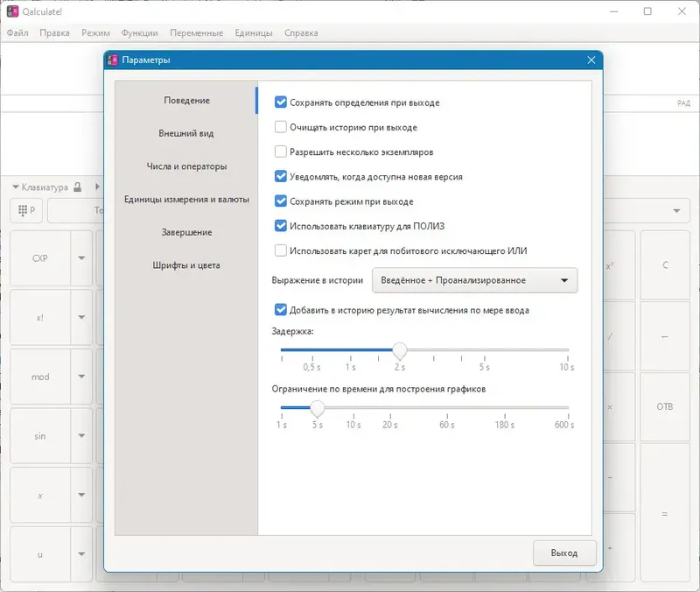Click the 'x!' factorial button
The width and height of the screenshot is (700, 592).
[x=40, y=318]
